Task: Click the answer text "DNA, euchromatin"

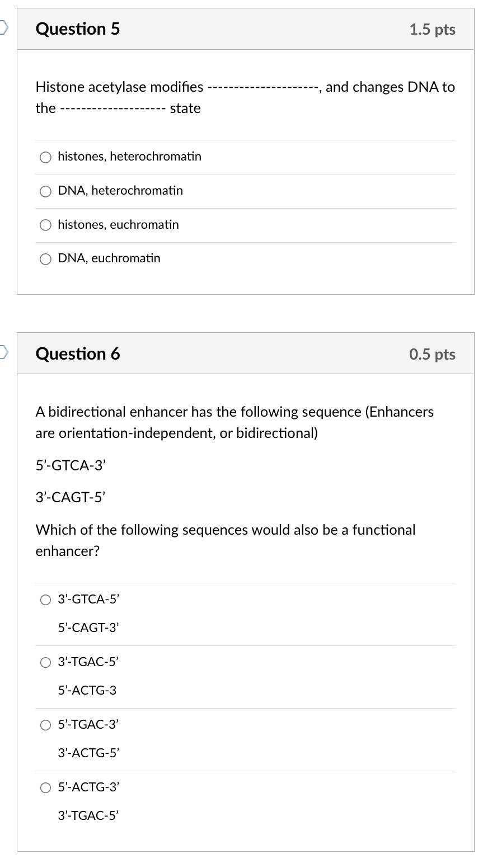Action: click(x=109, y=258)
